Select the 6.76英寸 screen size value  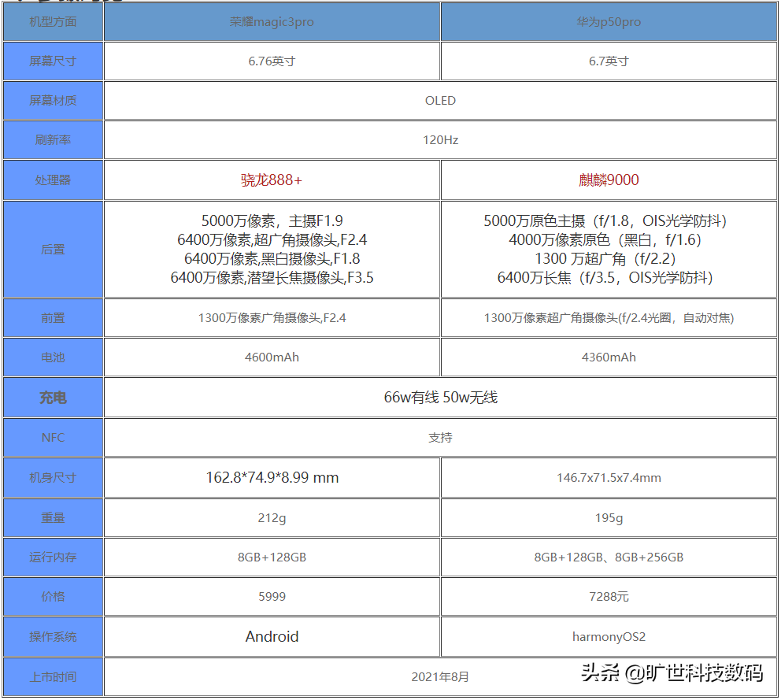(272, 61)
